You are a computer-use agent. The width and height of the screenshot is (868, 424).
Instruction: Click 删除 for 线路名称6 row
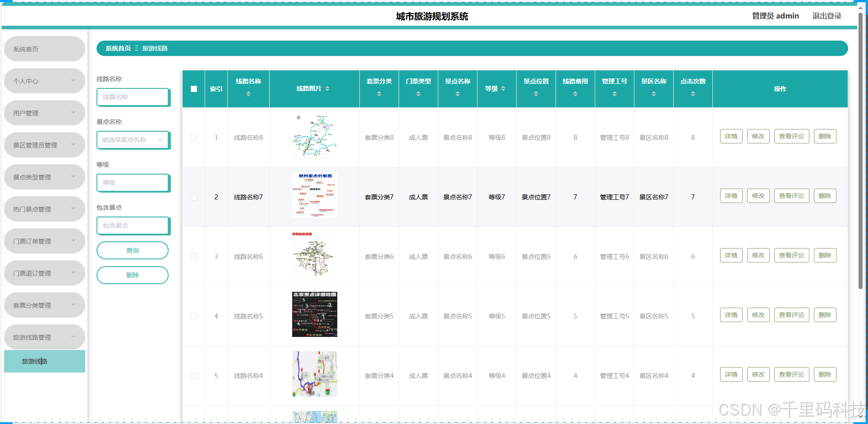(x=825, y=255)
